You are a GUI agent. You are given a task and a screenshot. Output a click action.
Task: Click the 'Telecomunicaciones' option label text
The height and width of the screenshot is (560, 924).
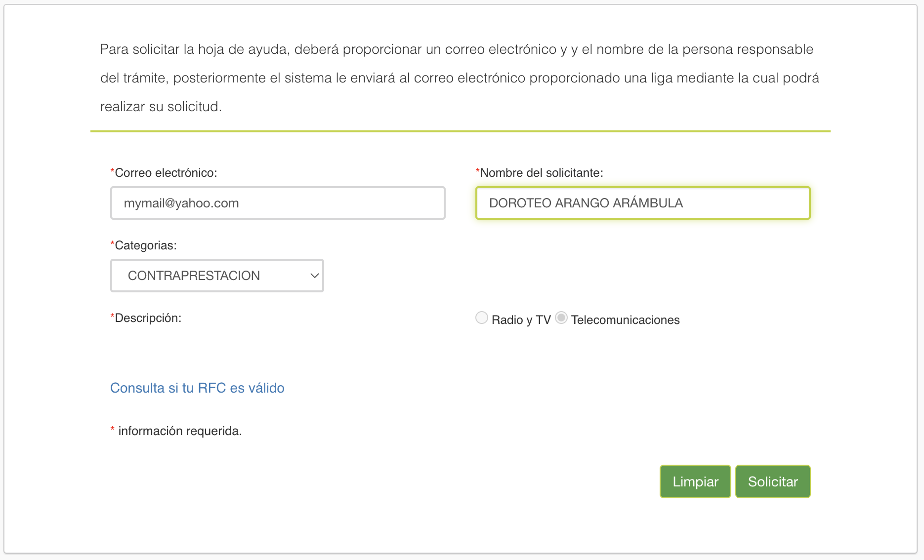626,320
